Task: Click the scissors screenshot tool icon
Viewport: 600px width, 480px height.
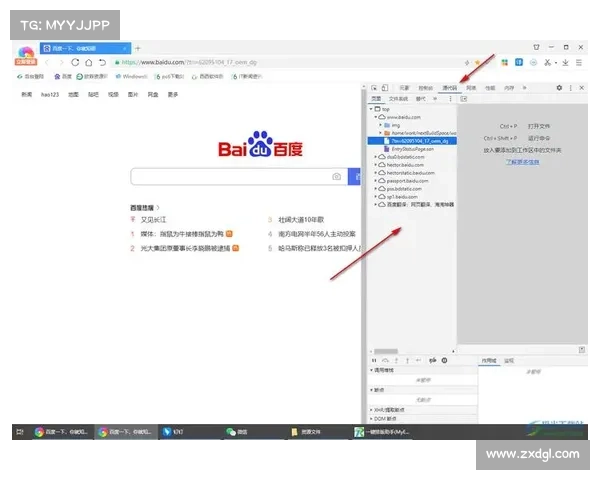Action: click(548, 62)
